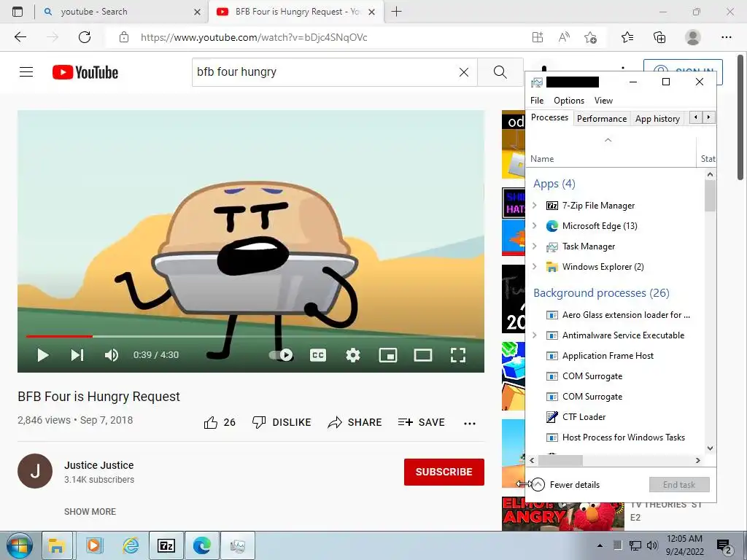Expand Windows Explorer (2) process

coord(535,267)
